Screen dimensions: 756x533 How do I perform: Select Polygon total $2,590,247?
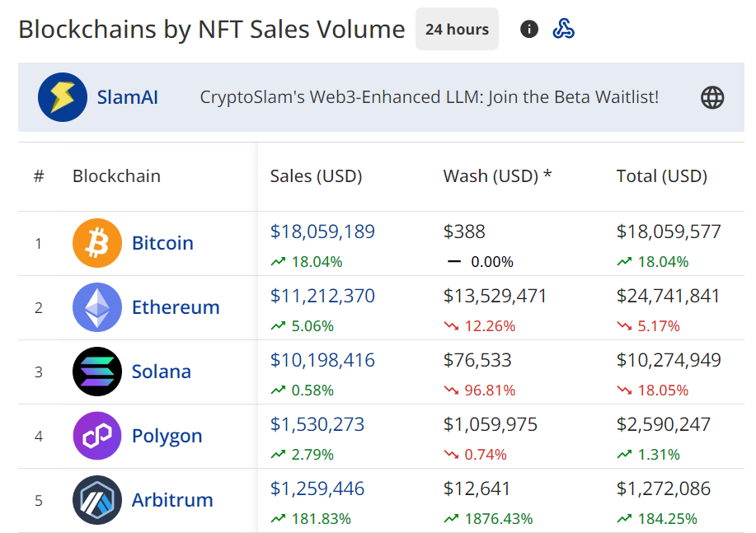tap(663, 424)
